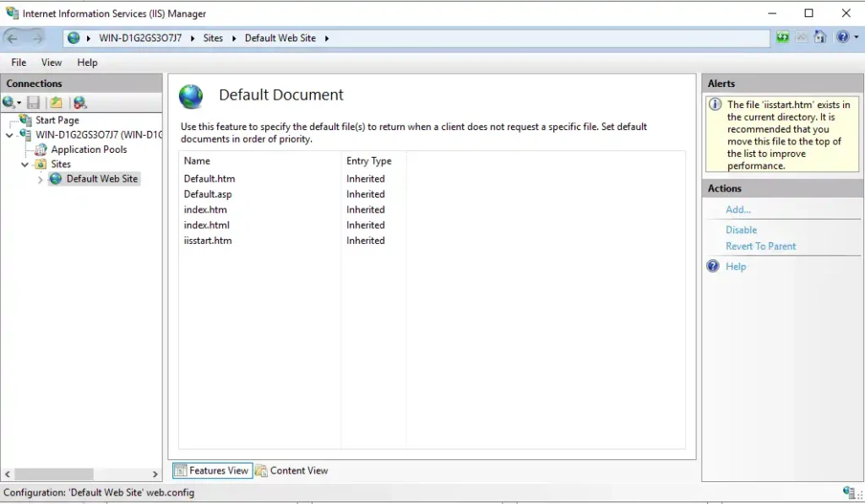Viewport: 865px width, 504px height.
Task: Select the iisstart.htm entry
Action: click(208, 241)
